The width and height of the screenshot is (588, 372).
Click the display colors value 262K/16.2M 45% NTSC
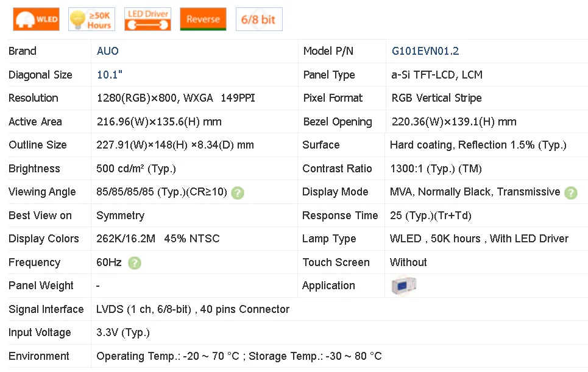[158, 239]
